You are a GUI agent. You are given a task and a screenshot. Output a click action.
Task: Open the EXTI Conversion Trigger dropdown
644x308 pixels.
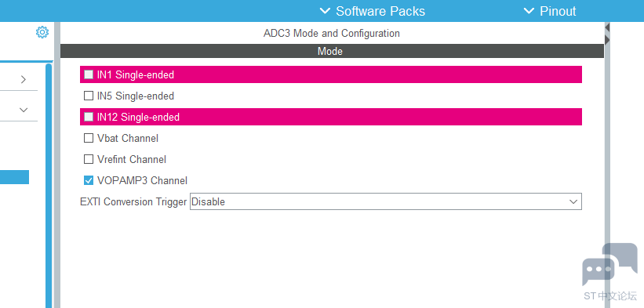[386, 201]
